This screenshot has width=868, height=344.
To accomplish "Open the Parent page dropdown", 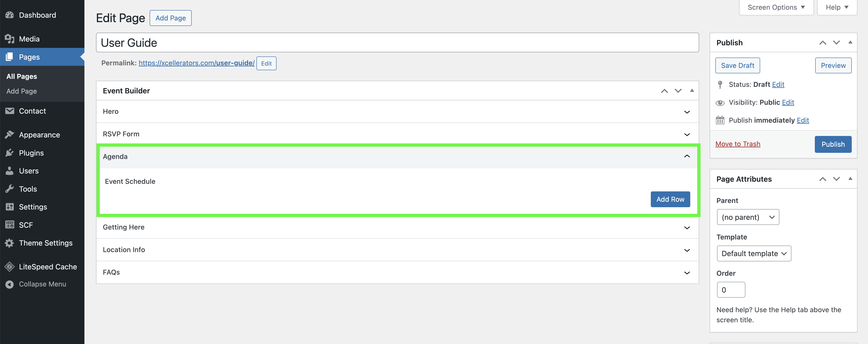I will 748,217.
